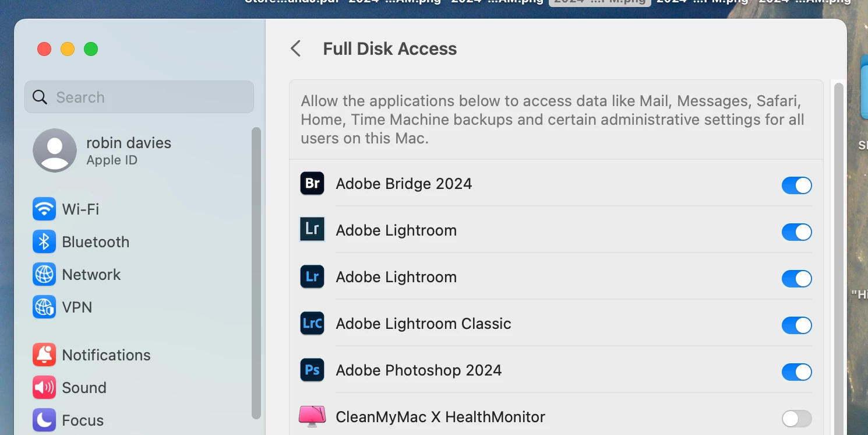This screenshot has height=435, width=868.
Task: Disable Adobe Photoshop 2024 disk access
Action: [x=796, y=372]
